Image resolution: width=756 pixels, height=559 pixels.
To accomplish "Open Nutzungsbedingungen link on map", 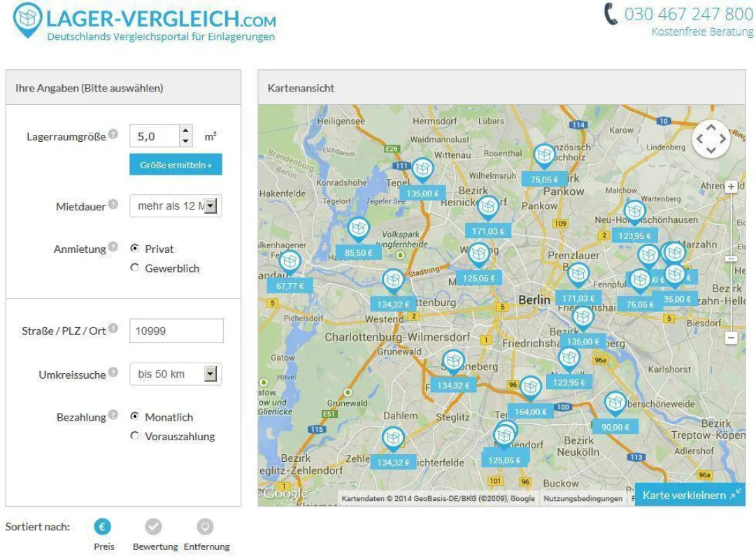I will pyautogui.click(x=583, y=498).
